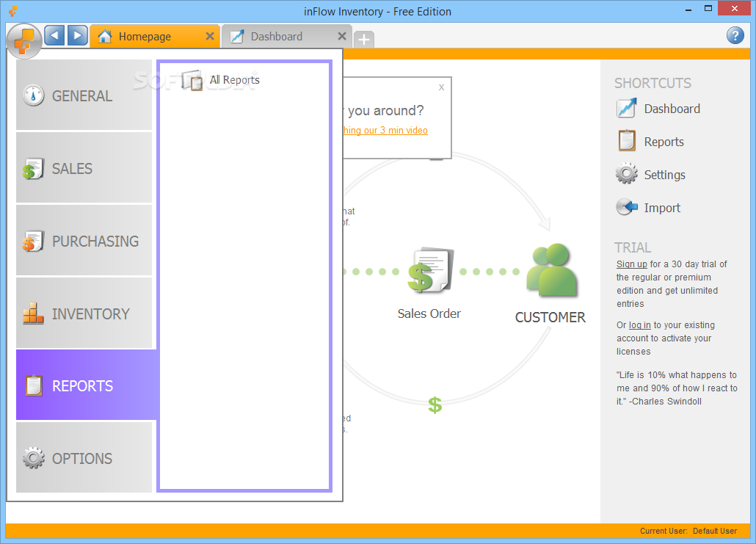Click the PURCHASING orange dollar document icon
This screenshot has width=756, height=544.
click(x=33, y=241)
